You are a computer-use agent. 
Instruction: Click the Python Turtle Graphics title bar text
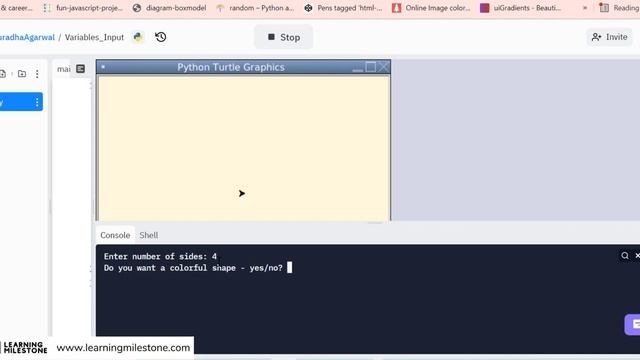pos(231,67)
